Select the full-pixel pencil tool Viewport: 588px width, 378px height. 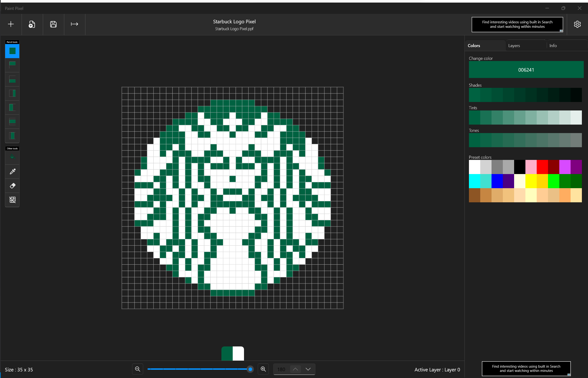(12, 51)
